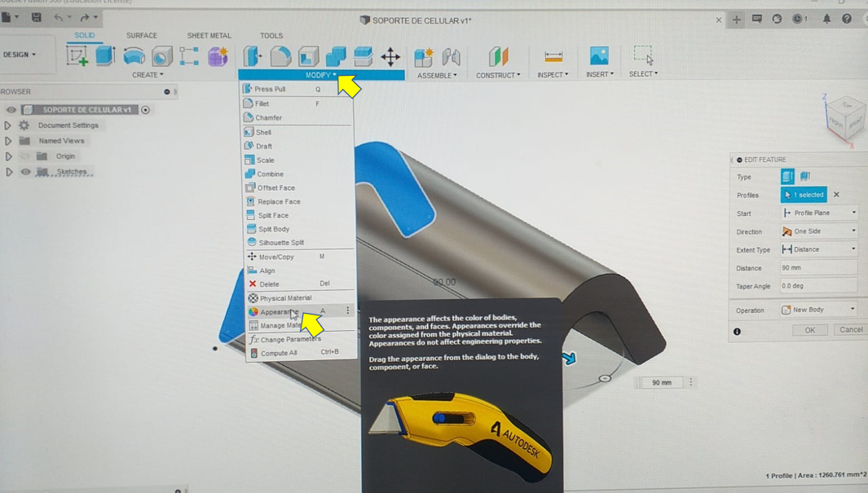The width and height of the screenshot is (868, 493).
Task: Select the Extrude tool icon
Action: (104, 56)
